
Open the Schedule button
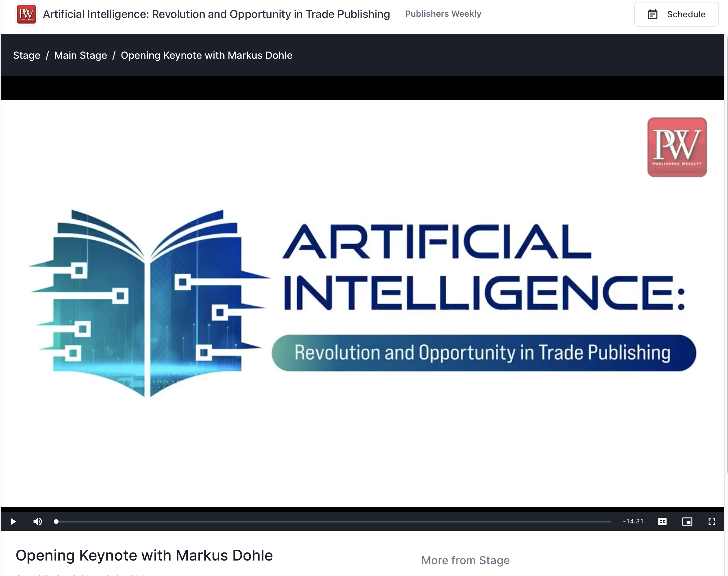(676, 14)
